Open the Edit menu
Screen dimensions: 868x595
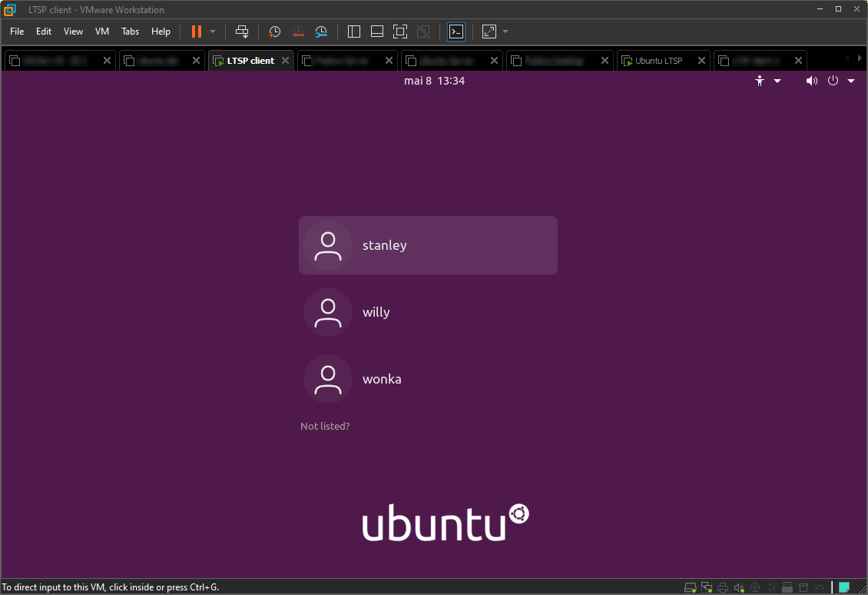pos(44,32)
